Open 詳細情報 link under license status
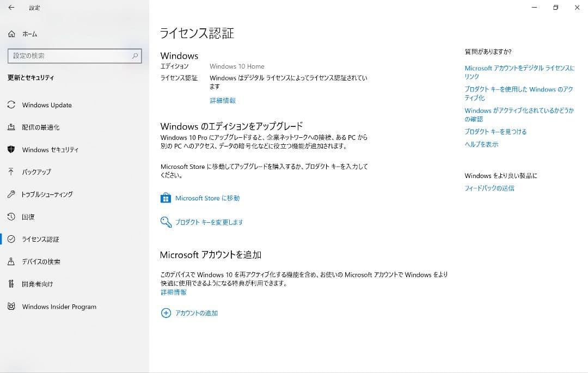This screenshot has width=588, height=373. click(223, 101)
